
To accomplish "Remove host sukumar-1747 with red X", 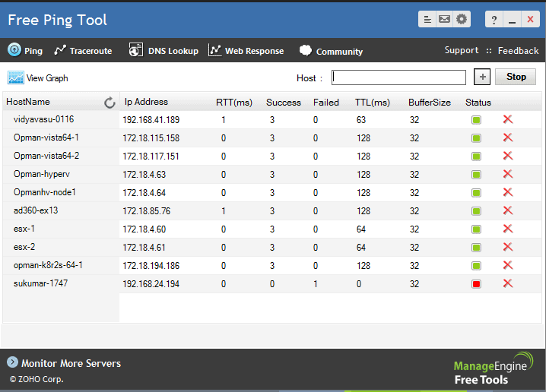I will [x=508, y=283].
